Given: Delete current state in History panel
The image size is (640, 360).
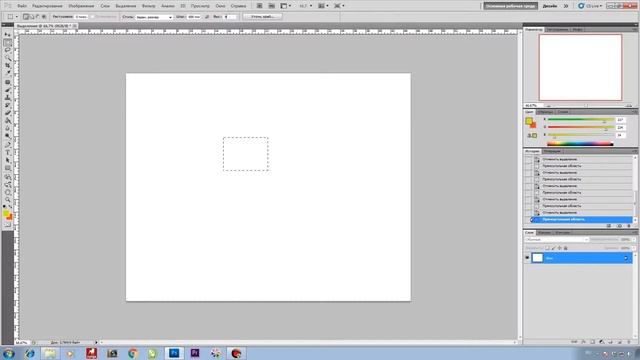Looking at the screenshot, I should [629, 226].
